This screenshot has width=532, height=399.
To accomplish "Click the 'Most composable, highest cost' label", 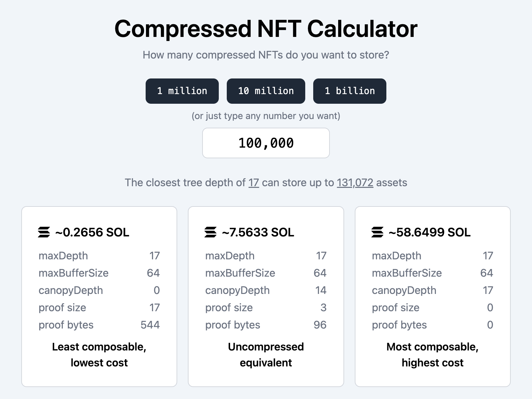I will 432,354.
